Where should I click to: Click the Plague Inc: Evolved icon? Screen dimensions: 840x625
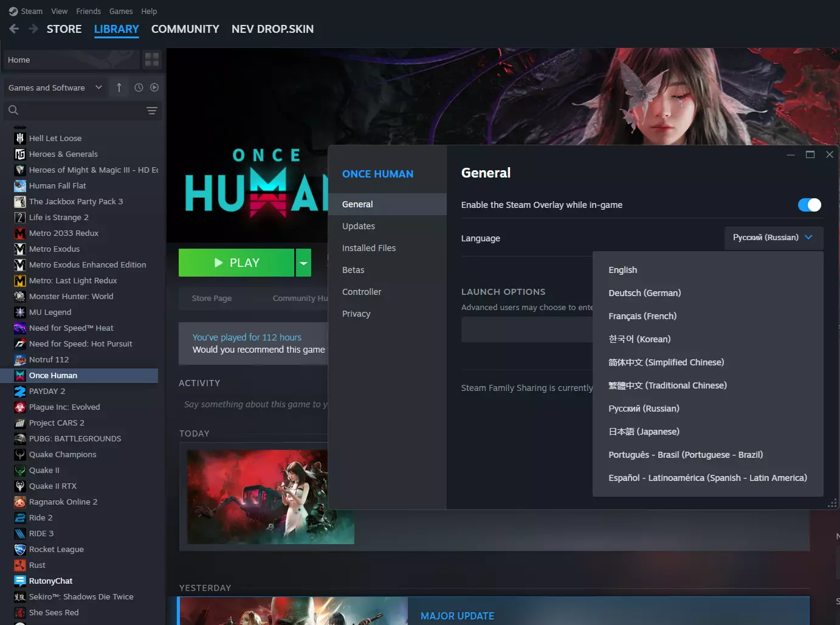tap(20, 407)
